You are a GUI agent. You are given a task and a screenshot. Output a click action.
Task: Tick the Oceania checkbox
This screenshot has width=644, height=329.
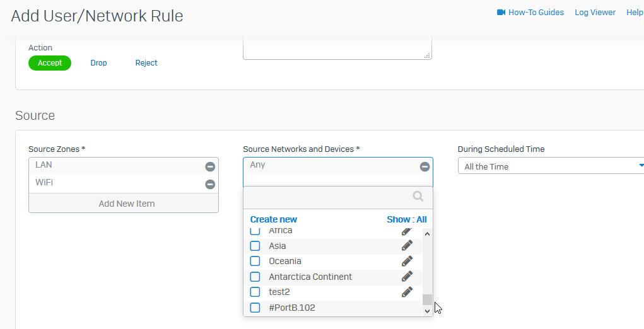[x=255, y=261]
